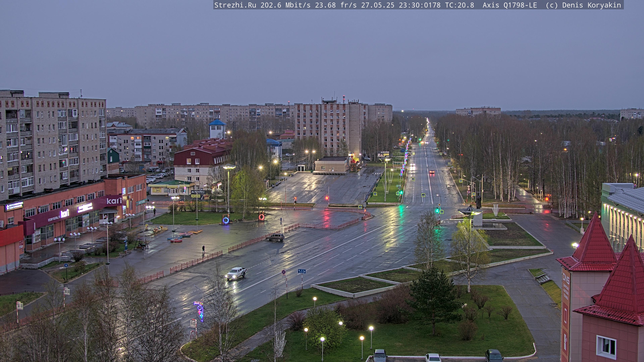Click the time stamp 23:30:0178

coord(419,5)
